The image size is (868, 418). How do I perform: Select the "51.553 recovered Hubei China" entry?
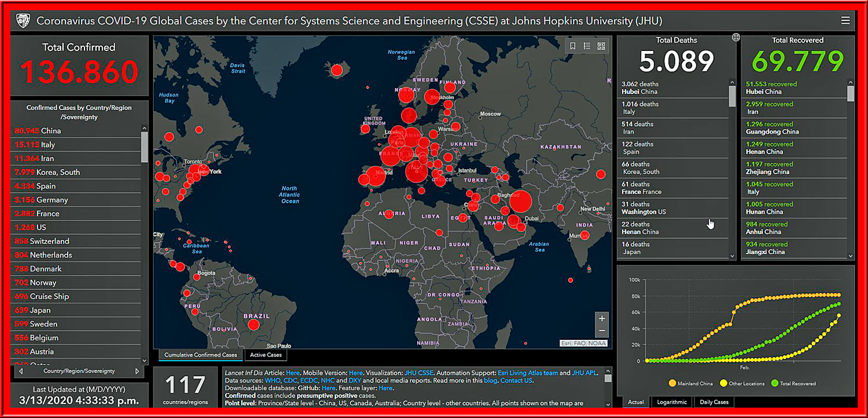click(794, 88)
